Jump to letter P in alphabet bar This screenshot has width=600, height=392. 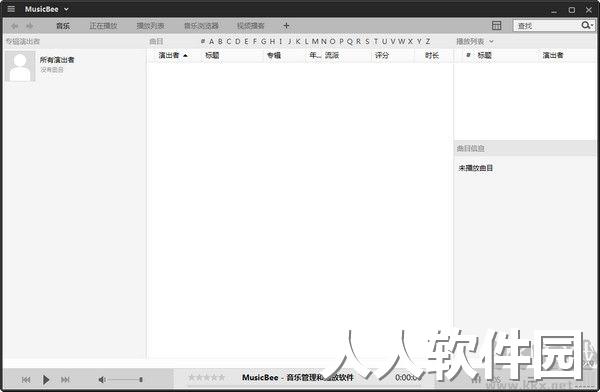point(341,41)
